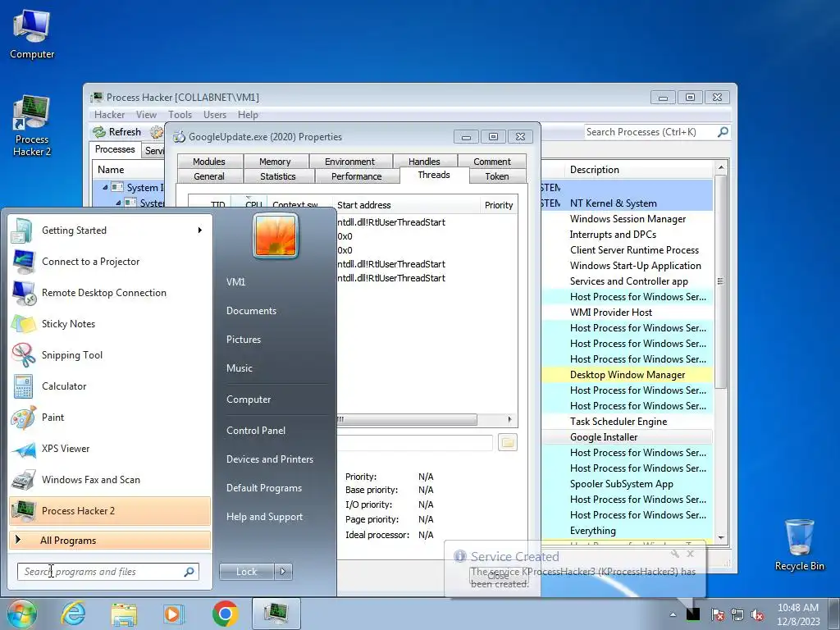Switch to the Memory tab
The image size is (840, 630).
pyautogui.click(x=275, y=162)
